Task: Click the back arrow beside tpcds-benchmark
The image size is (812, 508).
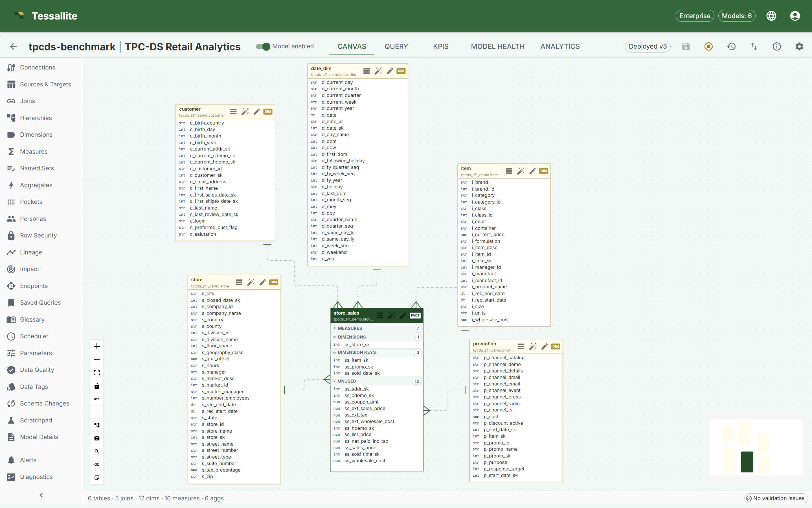Action: tap(14, 46)
